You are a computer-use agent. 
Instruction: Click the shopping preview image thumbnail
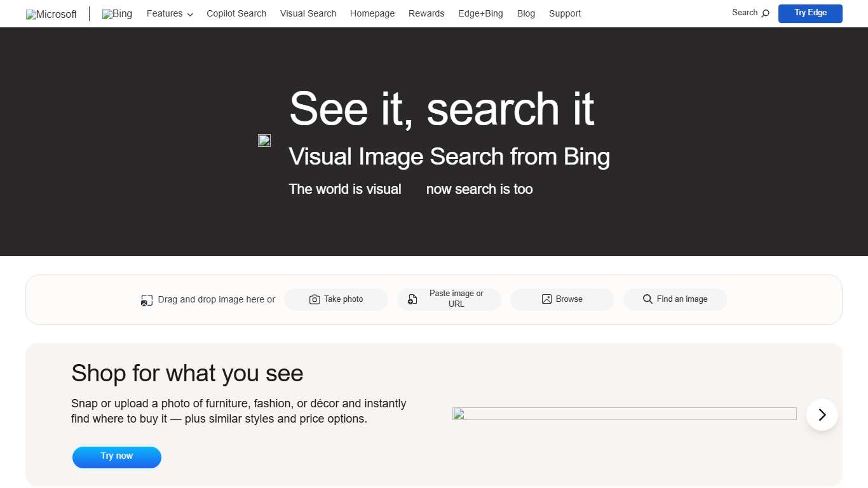click(624, 414)
